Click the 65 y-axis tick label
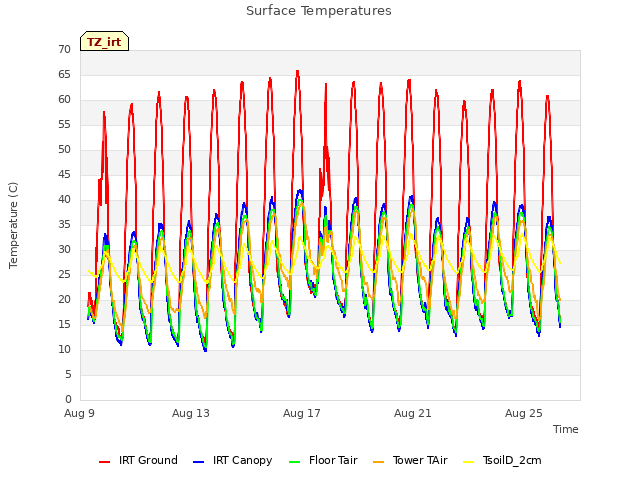This screenshot has height=480, width=640. [64, 74]
